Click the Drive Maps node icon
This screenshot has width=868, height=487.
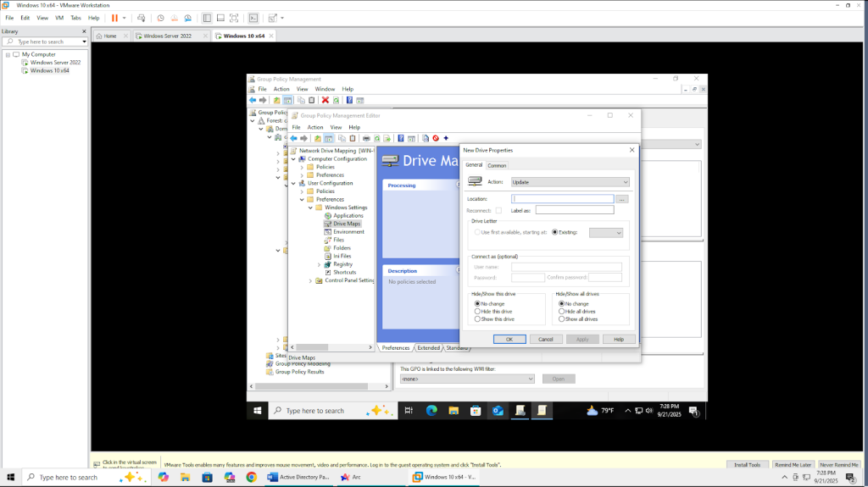point(327,224)
